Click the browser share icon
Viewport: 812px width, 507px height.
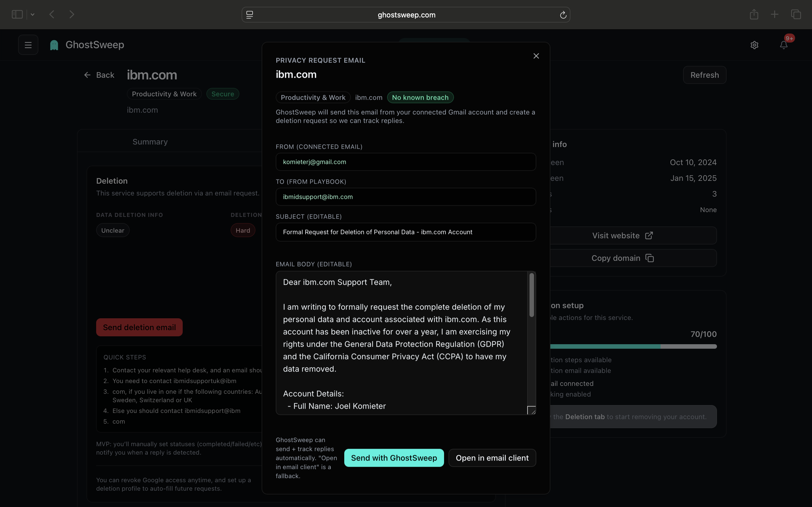click(x=754, y=14)
